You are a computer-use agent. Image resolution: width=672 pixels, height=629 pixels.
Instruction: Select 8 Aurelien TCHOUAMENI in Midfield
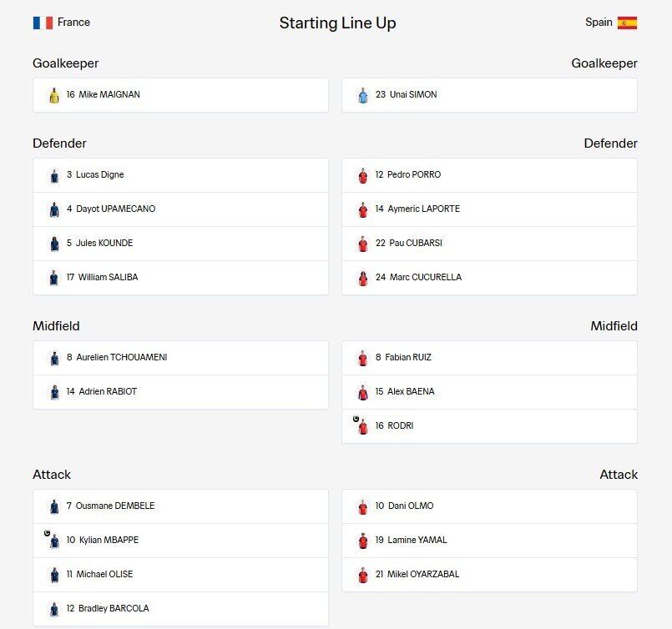(x=180, y=358)
